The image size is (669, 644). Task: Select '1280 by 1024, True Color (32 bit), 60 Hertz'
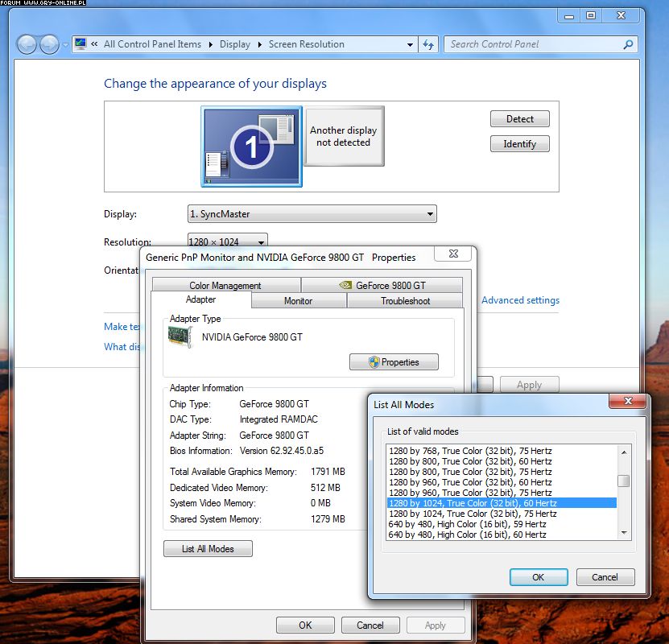[502, 503]
